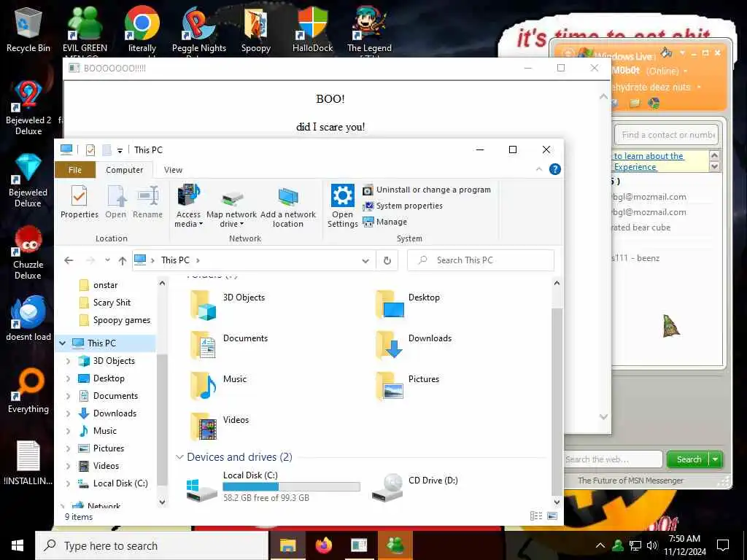This screenshot has width=747, height=560.
Task: Click Access media in the ribbon
Action: (189, 206)
